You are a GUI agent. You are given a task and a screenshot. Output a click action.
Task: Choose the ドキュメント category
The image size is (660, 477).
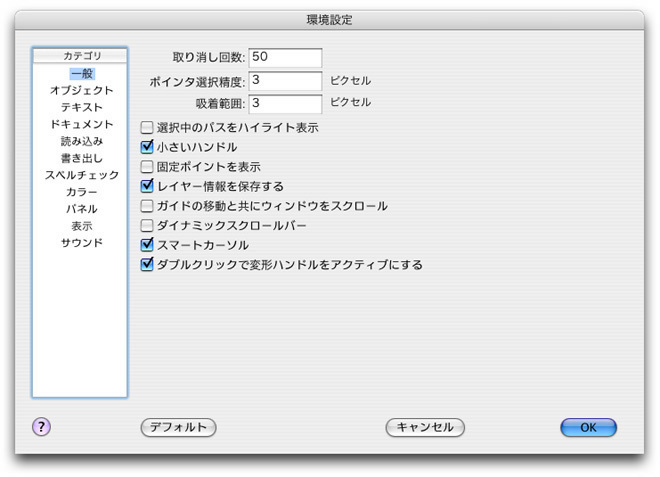point(82,124)
